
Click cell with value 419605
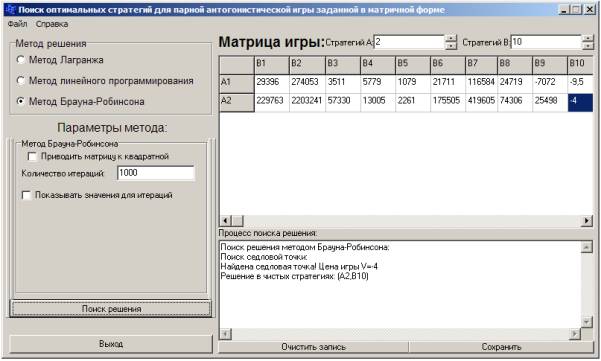[x=481, y=103]
